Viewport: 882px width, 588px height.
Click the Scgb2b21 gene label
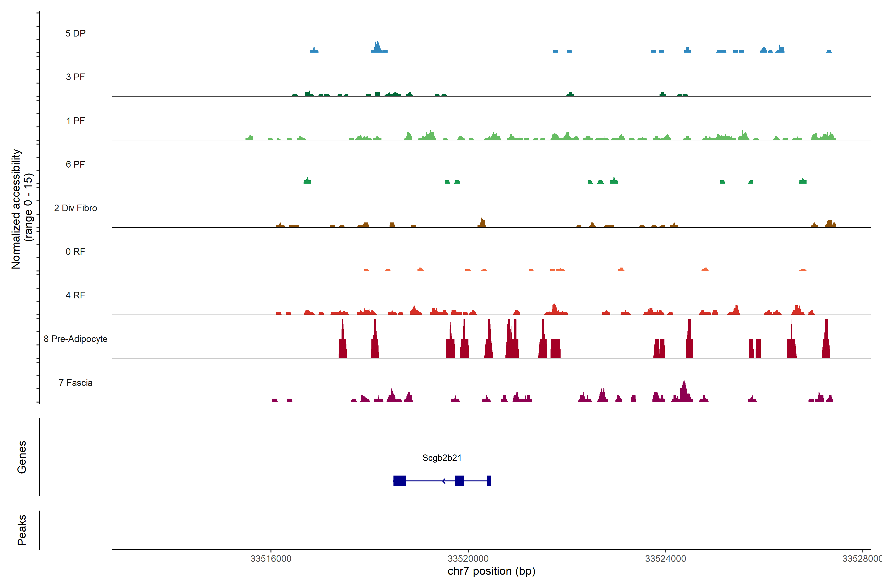tap(442, 458)
